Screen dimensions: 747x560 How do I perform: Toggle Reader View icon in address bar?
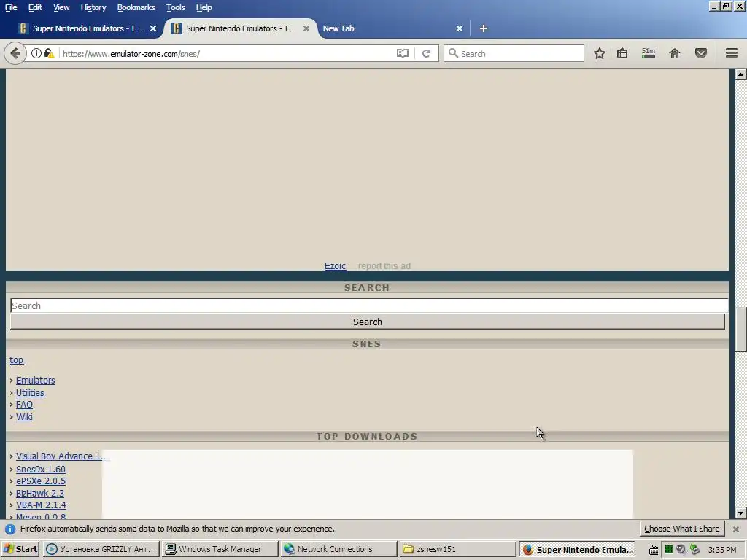click(403, 53)
